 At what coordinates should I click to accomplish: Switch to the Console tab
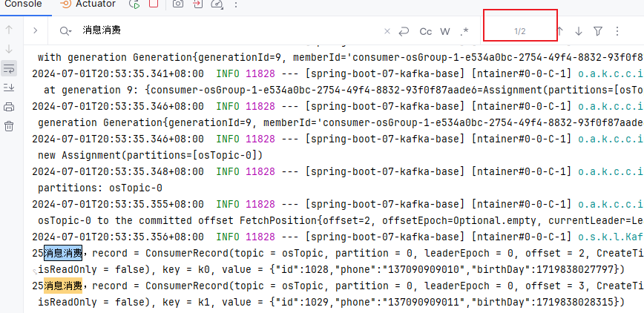pos(23,4)
